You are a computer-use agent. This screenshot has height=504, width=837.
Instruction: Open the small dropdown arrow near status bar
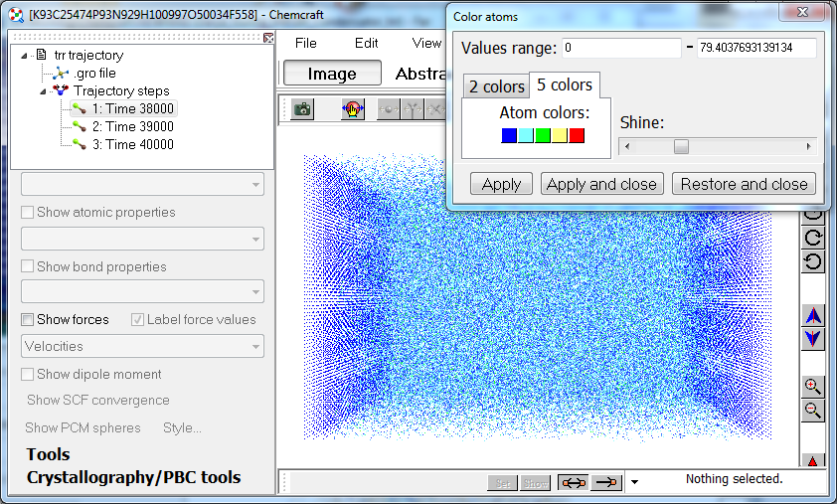tap(634, 483)
